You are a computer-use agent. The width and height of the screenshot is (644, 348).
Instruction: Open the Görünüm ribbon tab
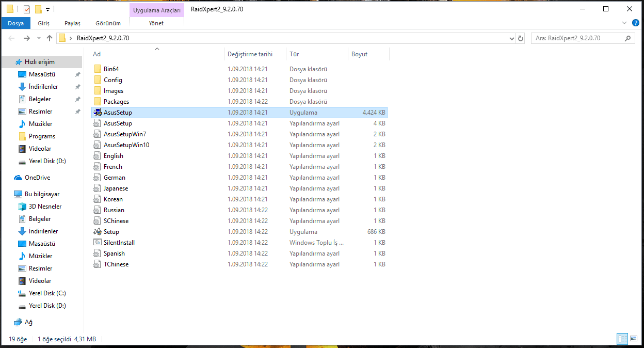click(108, 23)
